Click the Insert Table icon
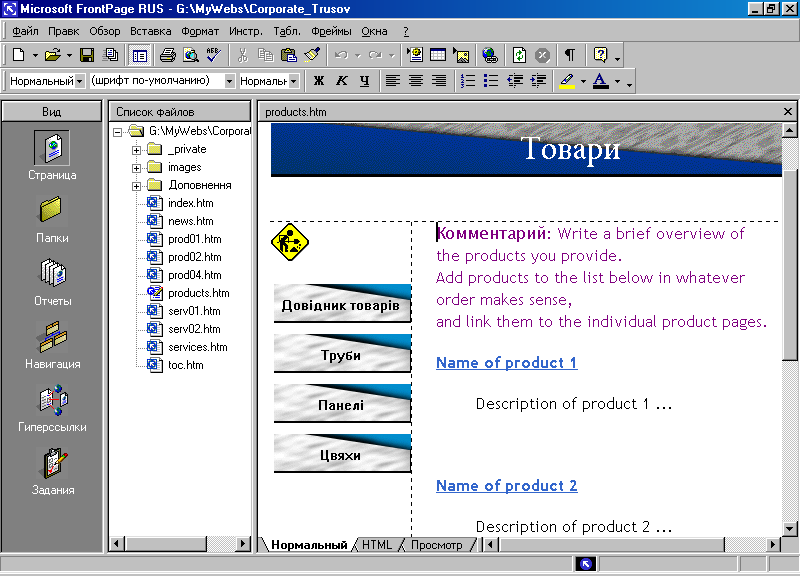The image size is (800, 576). point(438,55)
